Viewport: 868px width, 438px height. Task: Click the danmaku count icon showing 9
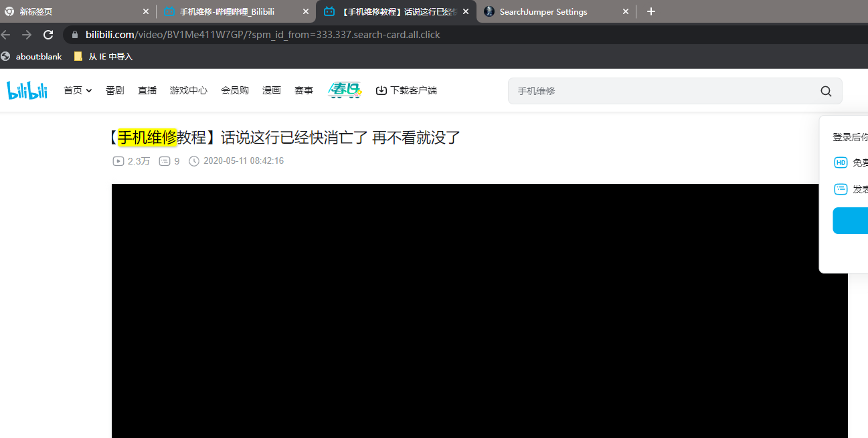(165, 161)
